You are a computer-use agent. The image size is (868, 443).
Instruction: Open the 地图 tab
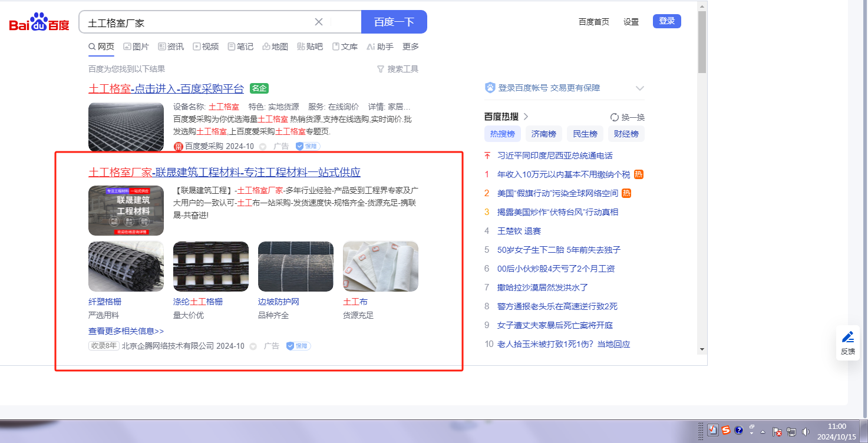pos(275,47)
